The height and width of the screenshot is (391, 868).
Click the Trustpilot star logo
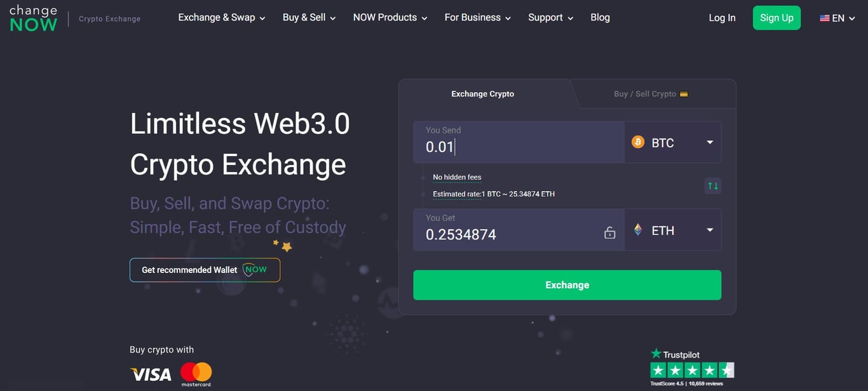(655, 354)
